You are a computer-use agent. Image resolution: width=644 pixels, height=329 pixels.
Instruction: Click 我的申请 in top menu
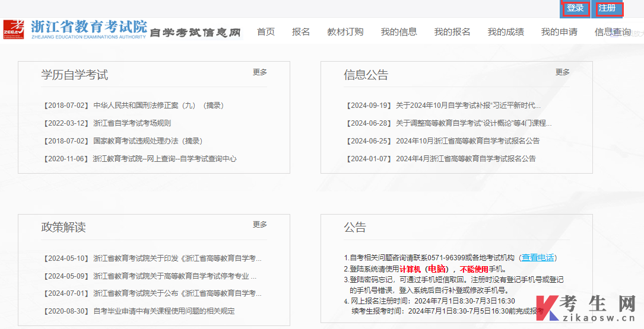pos(559,32)
